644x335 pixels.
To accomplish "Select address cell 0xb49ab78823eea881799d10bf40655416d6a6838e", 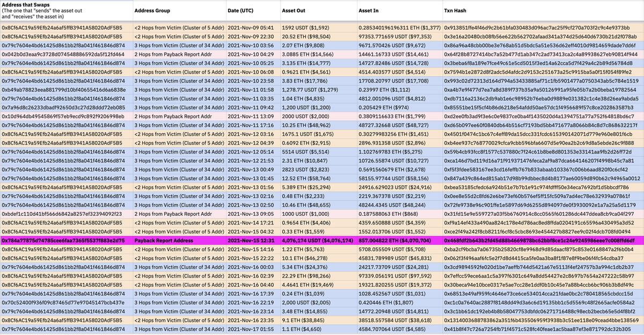I will tap(66, 90).
